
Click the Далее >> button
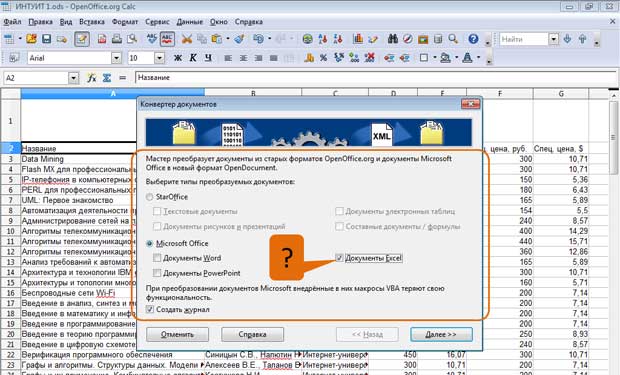click(x=441, y=335)
